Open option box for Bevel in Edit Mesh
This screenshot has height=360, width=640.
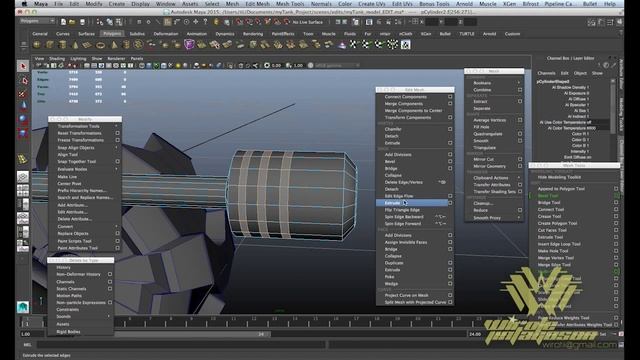(x=450, y=161)
